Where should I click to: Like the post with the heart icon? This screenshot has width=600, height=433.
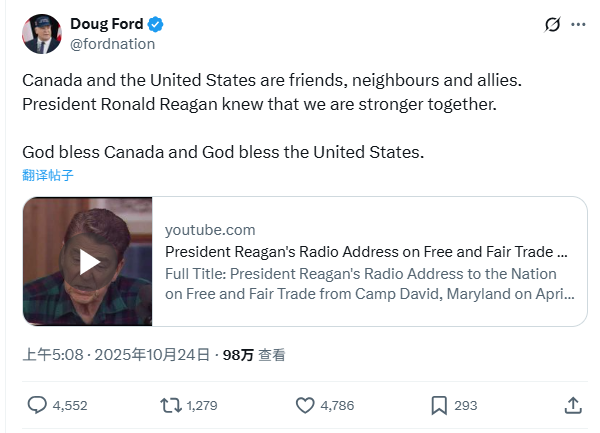tap(306, 405)
